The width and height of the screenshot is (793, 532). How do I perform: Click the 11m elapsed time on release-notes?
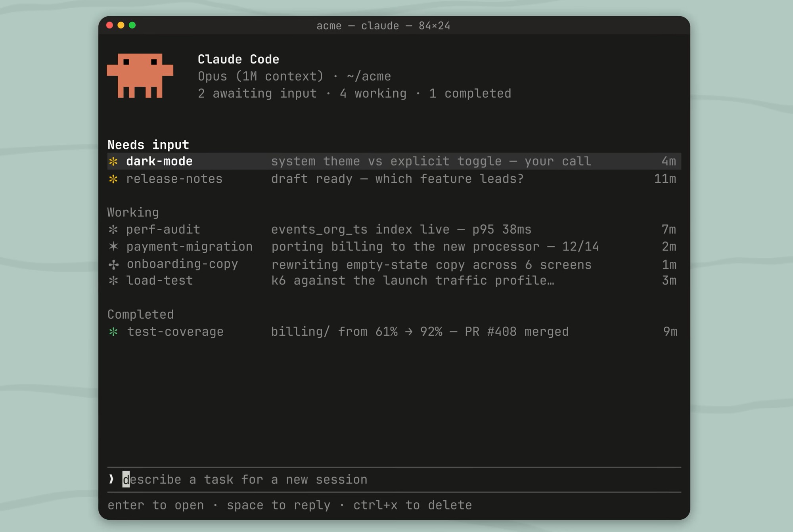[x=665, y=179]
